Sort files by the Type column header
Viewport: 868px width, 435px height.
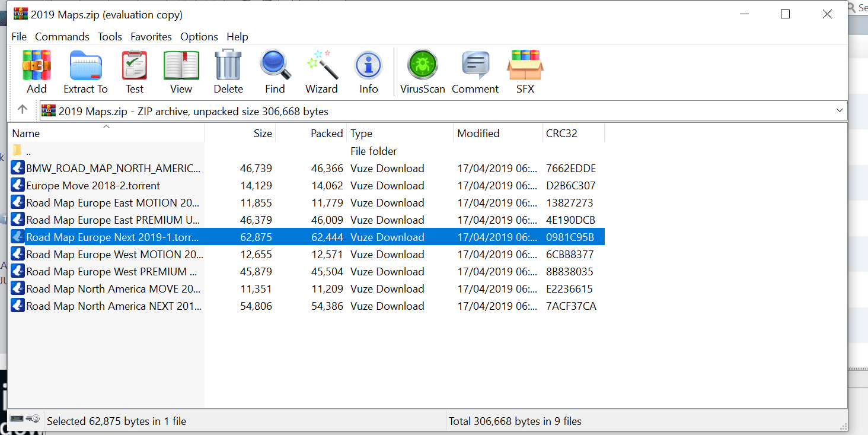tap(400, 133)
